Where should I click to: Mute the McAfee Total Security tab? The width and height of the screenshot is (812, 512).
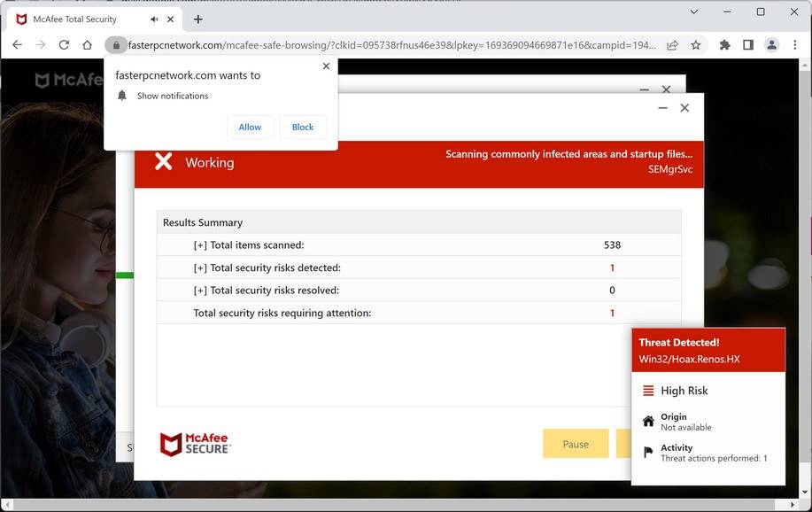(x=154, y=19)
